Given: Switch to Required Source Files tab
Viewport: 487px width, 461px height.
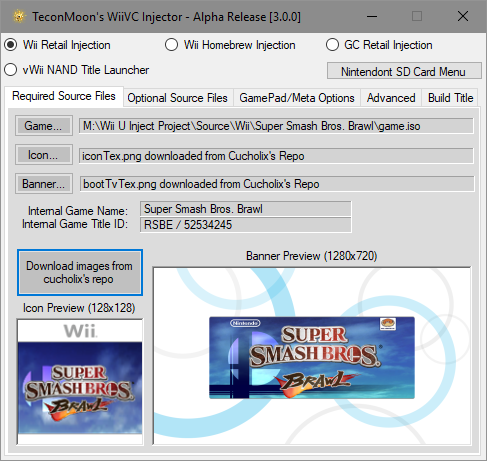Looking at the screenshot, I should pos(64,96).
